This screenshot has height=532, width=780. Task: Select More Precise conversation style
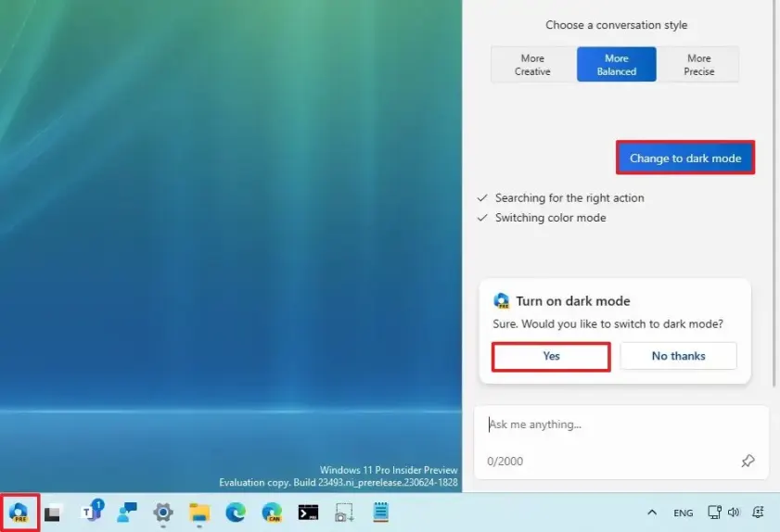[698, 65]
